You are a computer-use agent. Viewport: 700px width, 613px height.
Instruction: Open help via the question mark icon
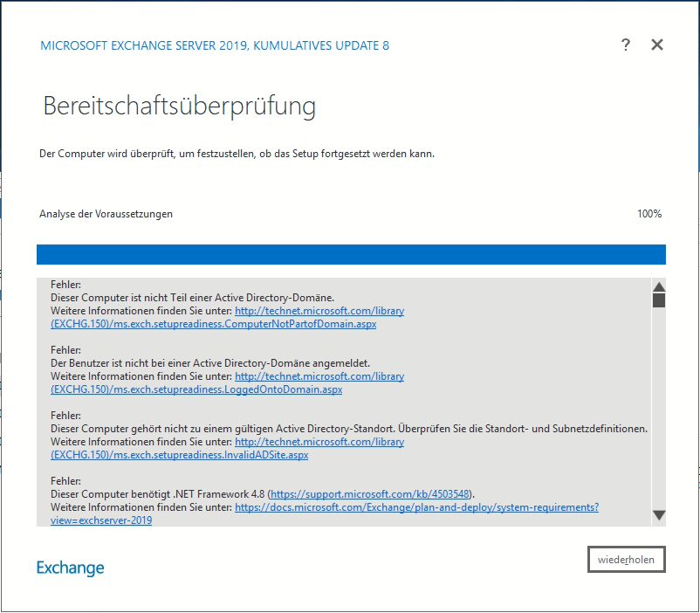coord(626,45)
